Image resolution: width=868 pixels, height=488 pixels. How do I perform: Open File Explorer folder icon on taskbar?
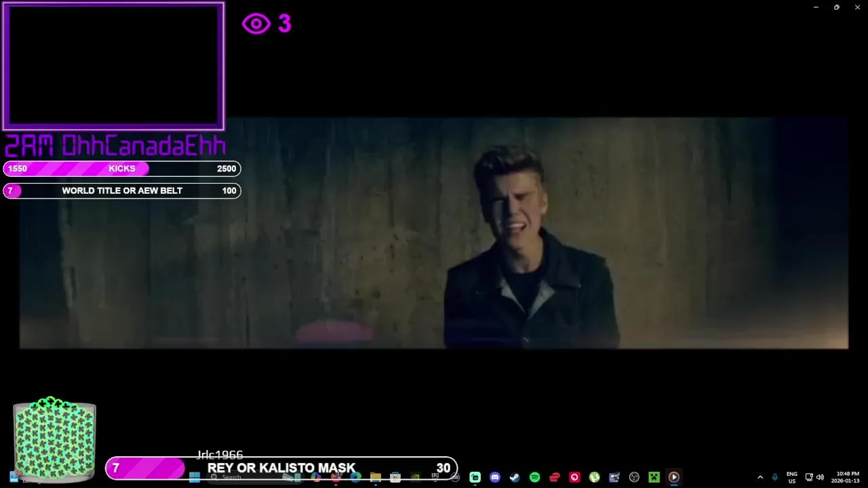click(x=375, y=477)
